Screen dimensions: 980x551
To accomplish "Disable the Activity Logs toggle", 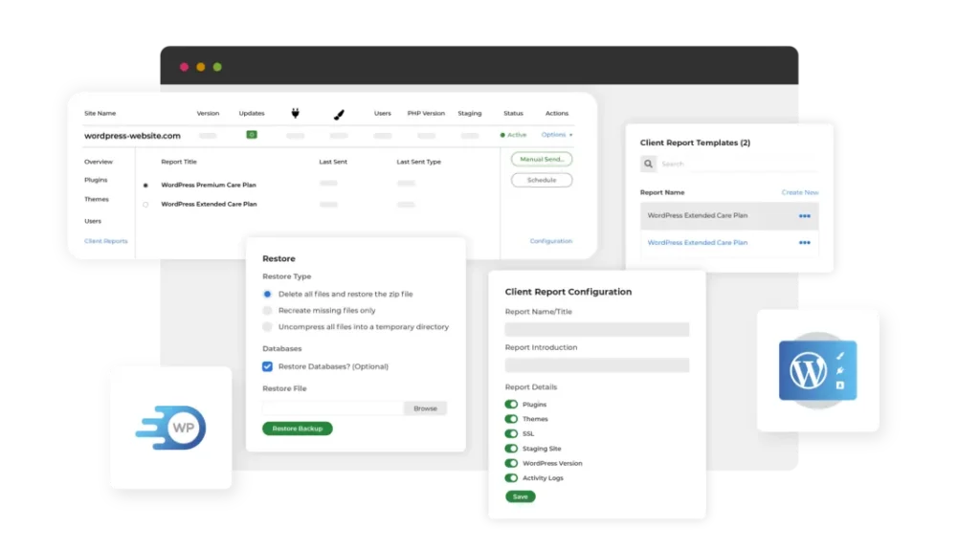I will [511, 477].
